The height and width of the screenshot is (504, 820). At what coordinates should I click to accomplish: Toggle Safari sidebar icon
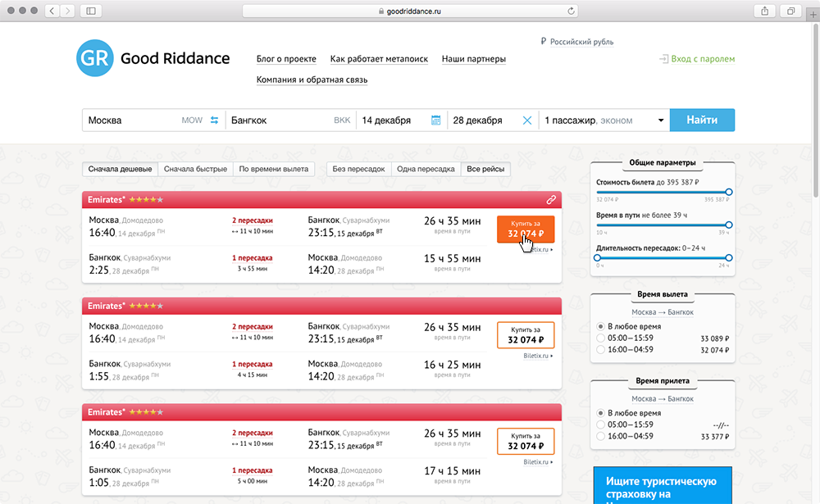[x=89, y=11]
